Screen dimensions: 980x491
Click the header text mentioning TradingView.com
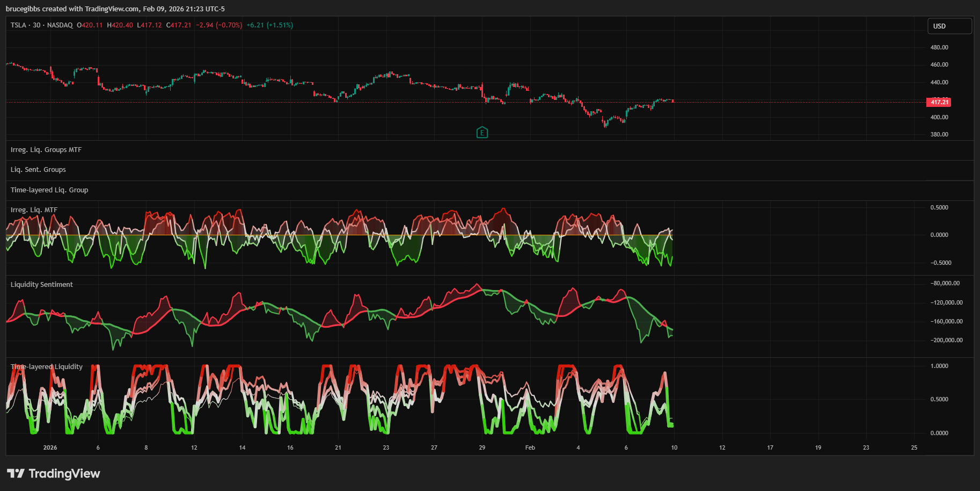coord(115,9)
